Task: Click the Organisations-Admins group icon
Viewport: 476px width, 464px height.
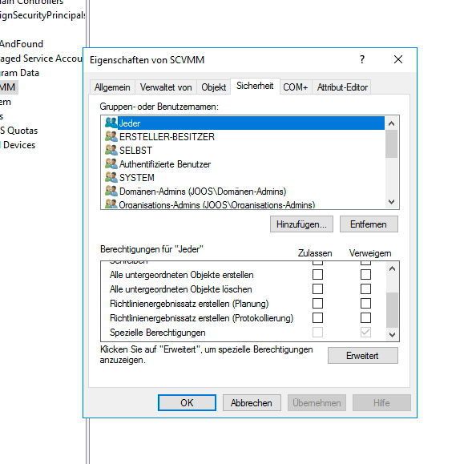Action: (x=111, y=204)
